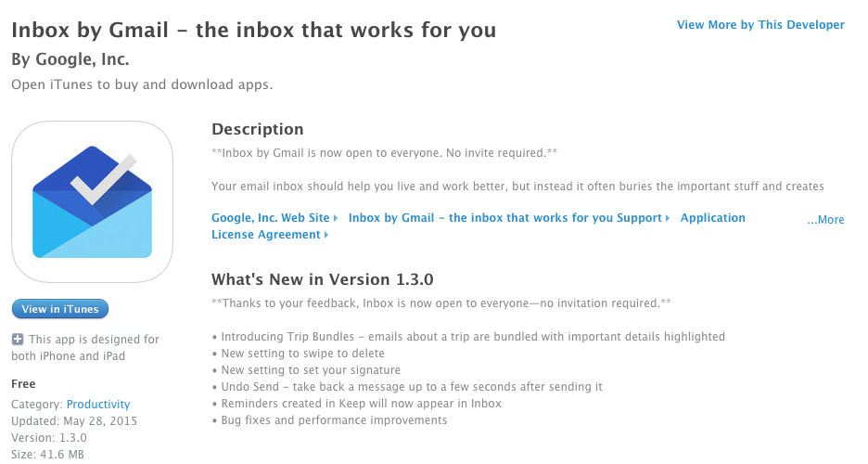The image size is (868, 464).
Task: Open the Application License Agreement link
Action: [x=479, y=226]
